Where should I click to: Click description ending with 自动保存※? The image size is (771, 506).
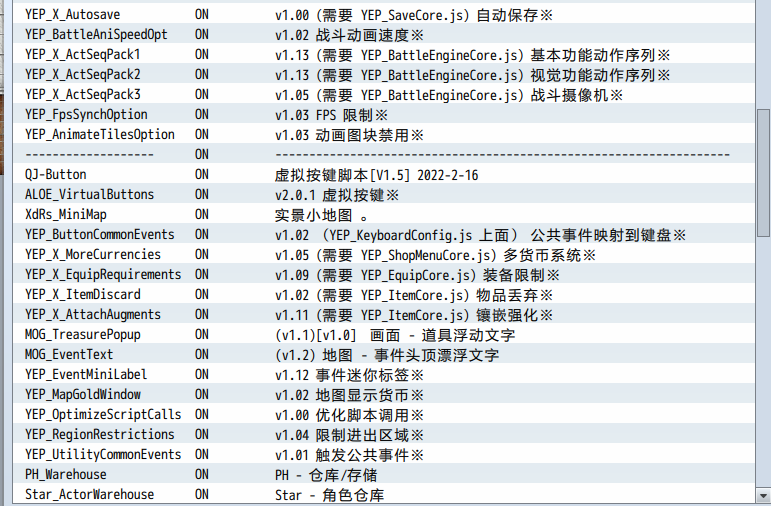(414, 15)
